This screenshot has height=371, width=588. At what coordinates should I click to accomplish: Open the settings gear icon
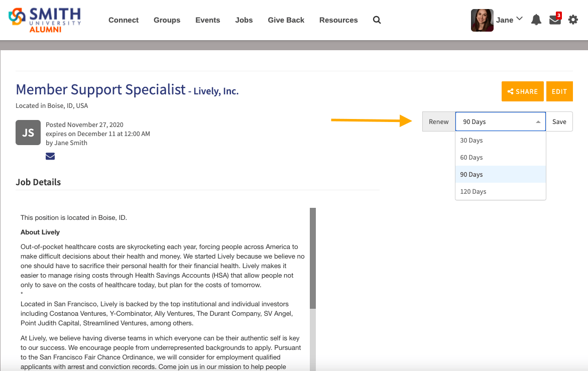(x=573, y=20)
